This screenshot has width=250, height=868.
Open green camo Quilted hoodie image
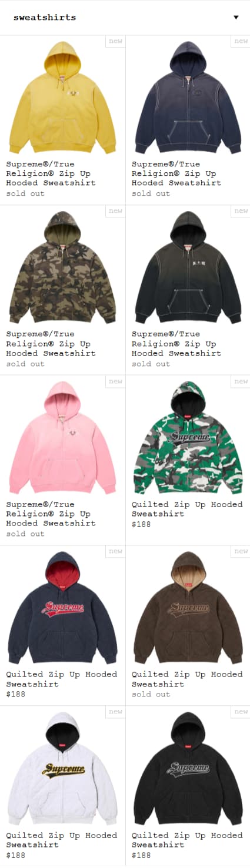[x=188, y=438]
